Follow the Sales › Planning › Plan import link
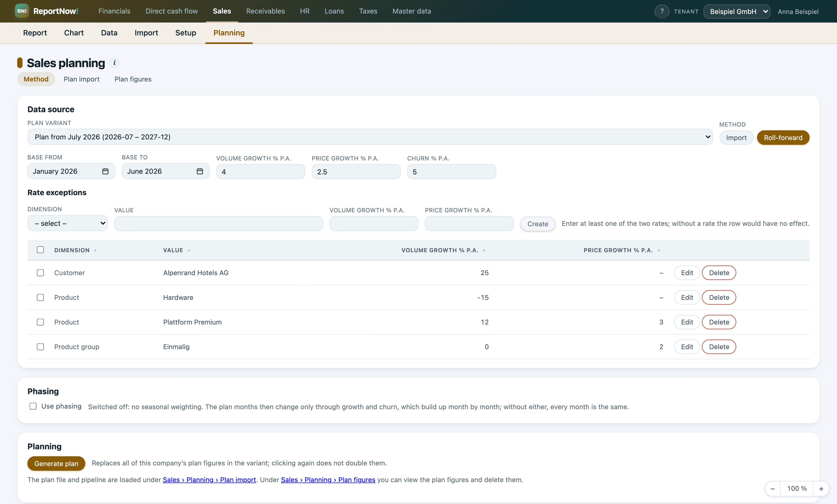Screen dimensions: 837x504 209,480
